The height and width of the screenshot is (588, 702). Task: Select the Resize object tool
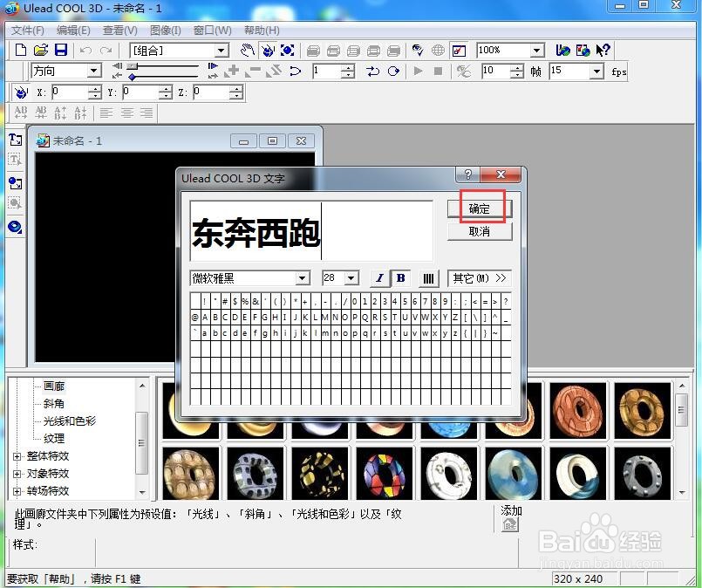click(x=288, y=50)
